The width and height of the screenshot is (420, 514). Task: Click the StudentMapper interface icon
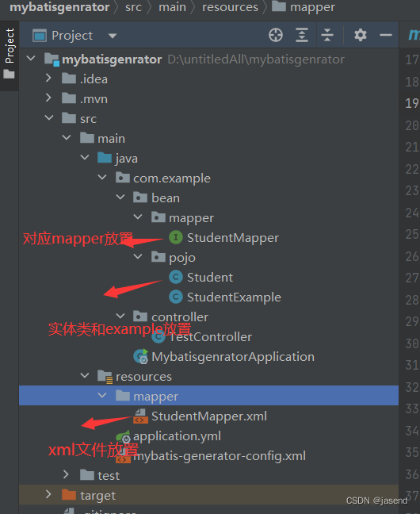point(176,237)
